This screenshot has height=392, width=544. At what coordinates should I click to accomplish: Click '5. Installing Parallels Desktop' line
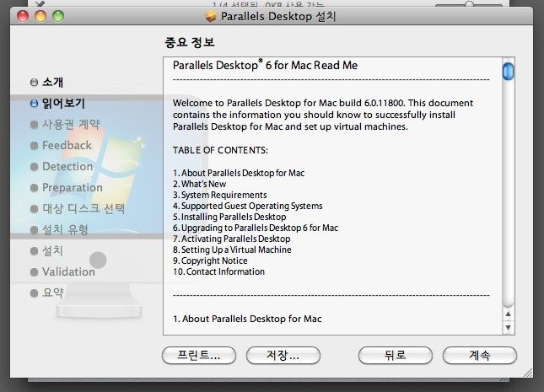[x=229, y=217]
